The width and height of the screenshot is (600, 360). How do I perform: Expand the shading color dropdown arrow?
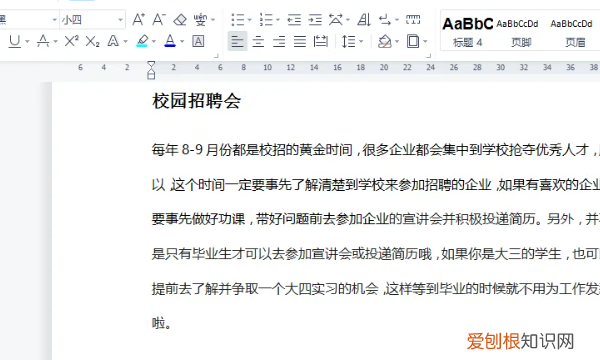click(397, 41)
